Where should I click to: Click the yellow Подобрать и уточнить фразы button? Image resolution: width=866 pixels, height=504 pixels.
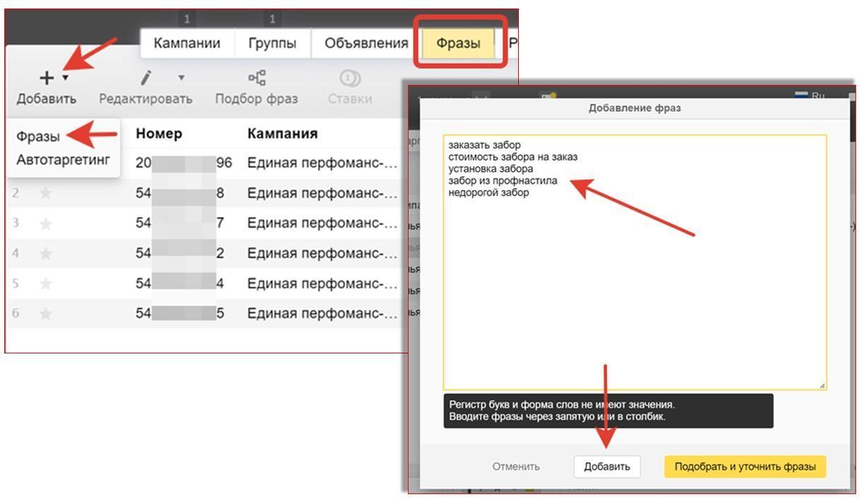744,467
